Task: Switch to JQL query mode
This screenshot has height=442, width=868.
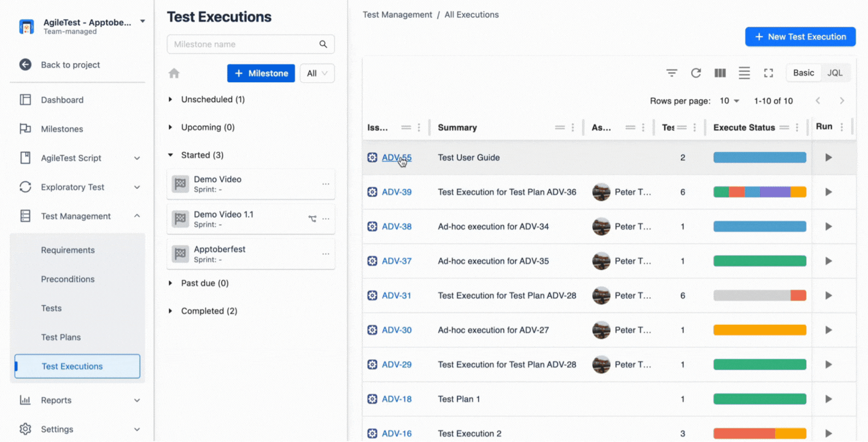Action: [x=835, y=72]
